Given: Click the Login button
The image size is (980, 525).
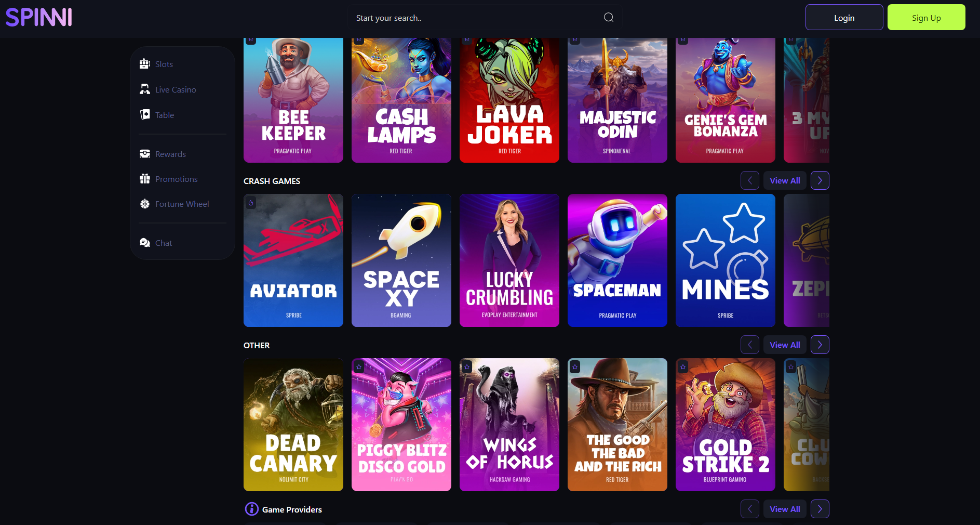Looking at the screenshot, I should pyautogui.click(x=844, y=18).
